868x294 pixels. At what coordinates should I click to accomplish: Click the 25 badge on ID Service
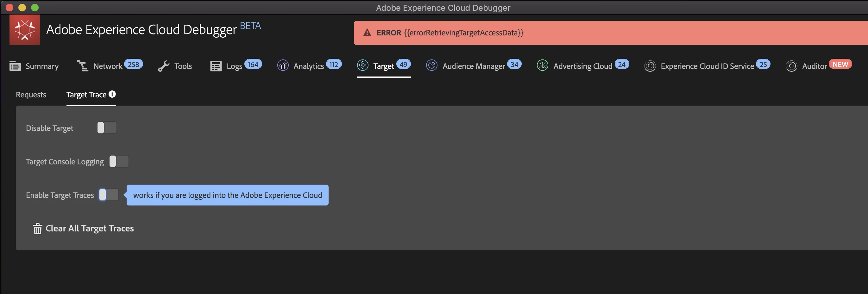point(763,64)
